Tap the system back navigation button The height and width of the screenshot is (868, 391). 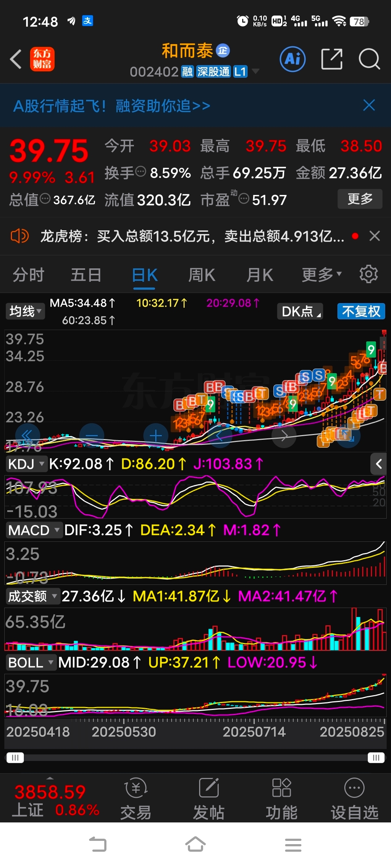coord(98,845)
